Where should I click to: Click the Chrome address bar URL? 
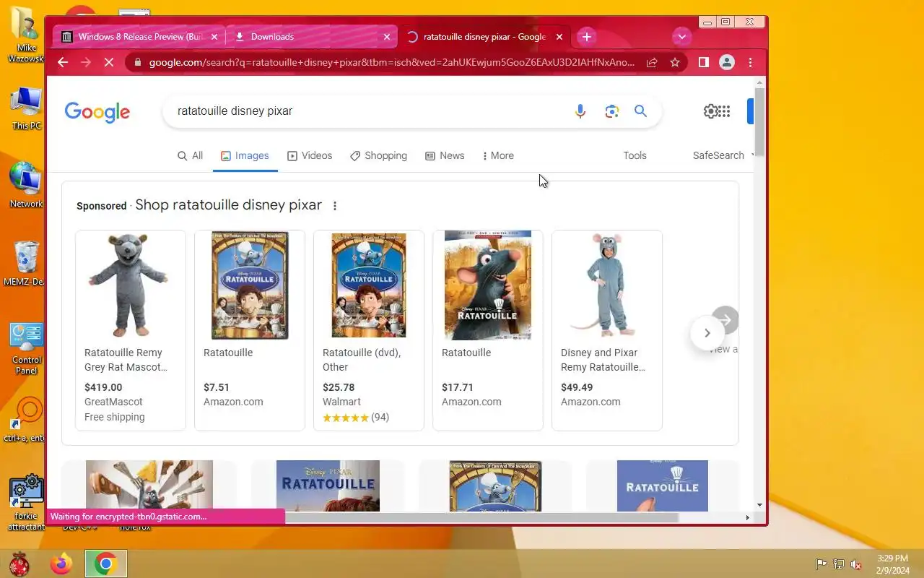[392, 62]
